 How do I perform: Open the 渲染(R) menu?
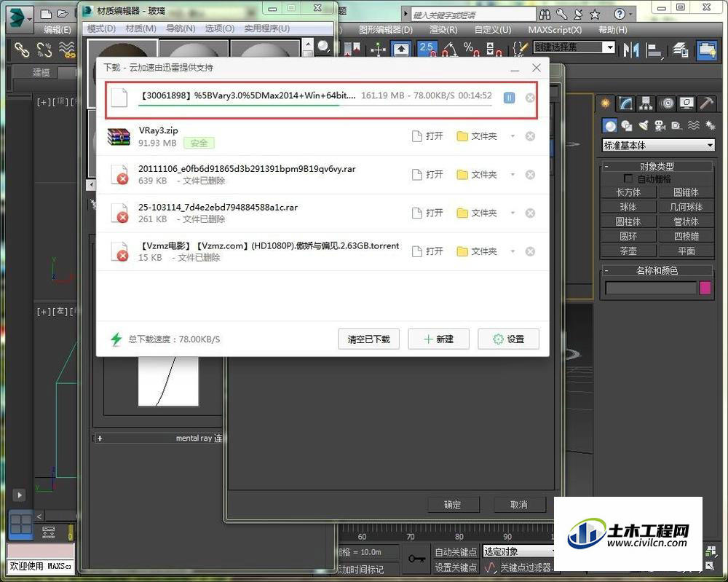point(443,30)
